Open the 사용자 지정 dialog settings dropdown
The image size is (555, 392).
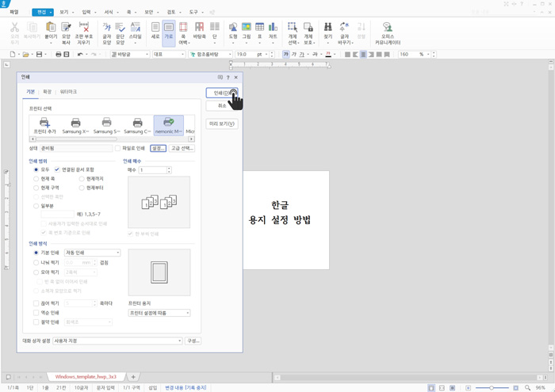coord(117,341)
